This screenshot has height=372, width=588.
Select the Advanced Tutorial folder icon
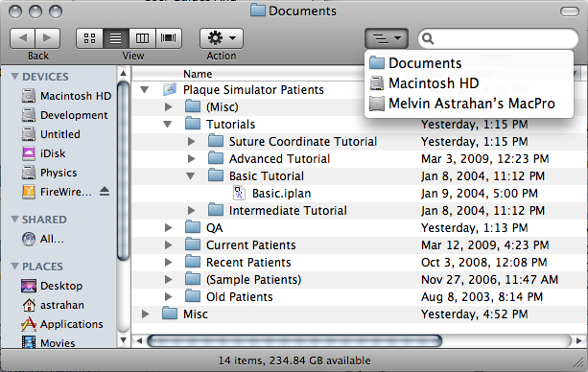tap(216, 158)
